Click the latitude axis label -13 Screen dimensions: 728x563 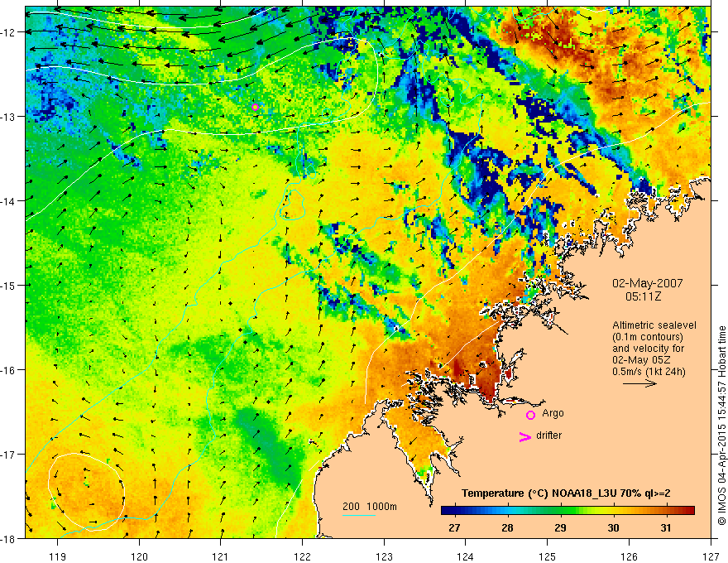pos(8,117)
